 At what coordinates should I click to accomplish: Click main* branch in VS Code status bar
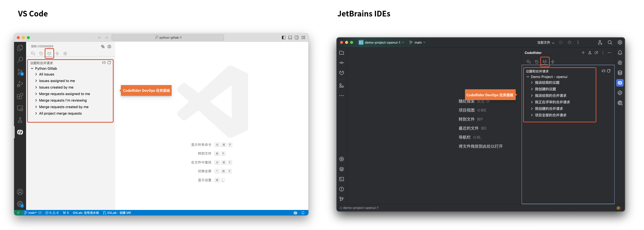pyautogui.click(x=30, y=213)
